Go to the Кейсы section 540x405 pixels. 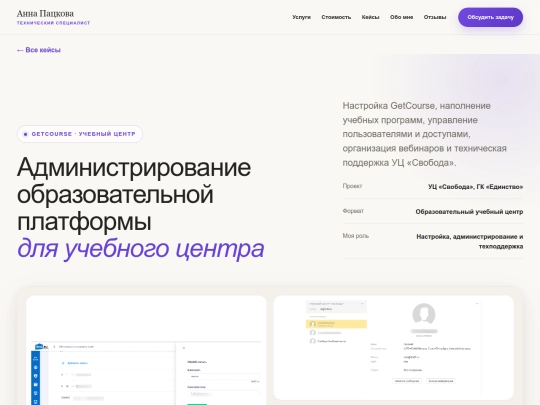coord(370,17)
